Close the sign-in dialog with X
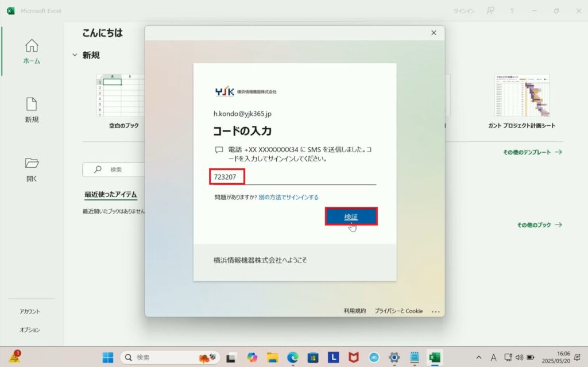This screenshot has width=588, height=367. click(434, 33)
